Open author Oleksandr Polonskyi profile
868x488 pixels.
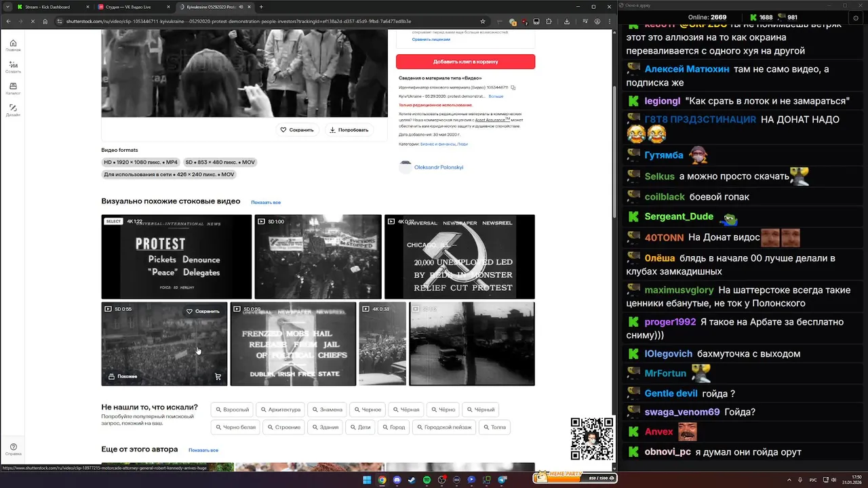tap(439, 167)
